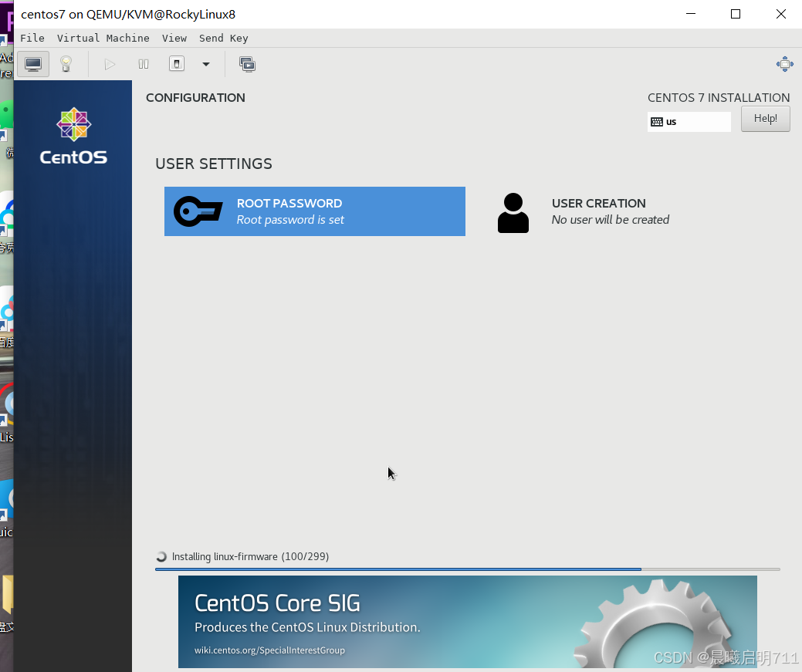Select USER CREATION to add a user
The height and width of the screenshot is (672, 802).
coord(599,211)
